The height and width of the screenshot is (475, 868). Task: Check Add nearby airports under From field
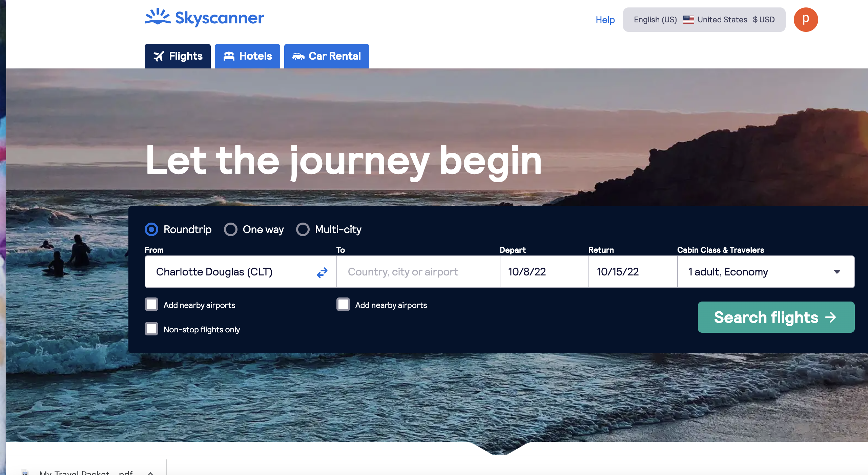(x=151, y=304)
